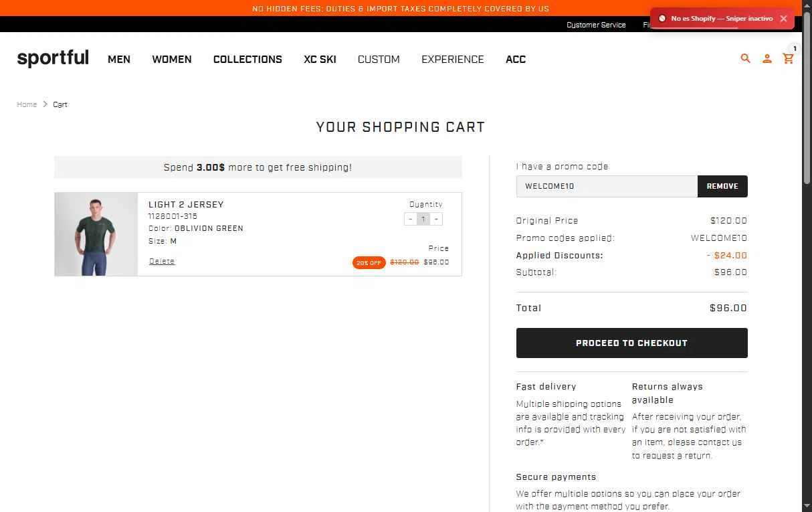
Task: Open the COLLECTIONS menu
Action: point(247,60)
